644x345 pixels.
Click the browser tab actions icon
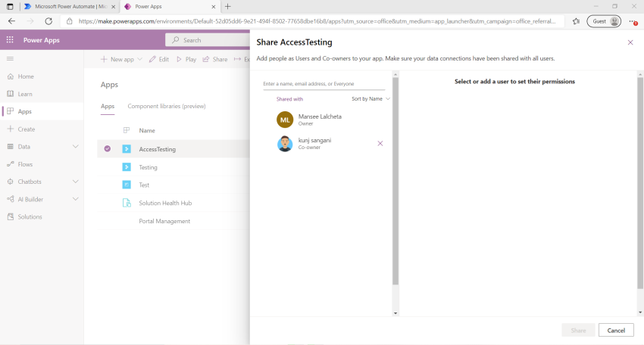[x=10, y=7]
